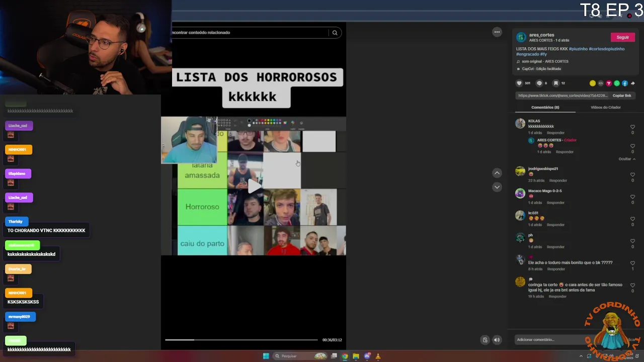Viewport: 644px width, 362px height.
Task: Click the Tharlsky chat username badge
Action: click(x=16, y=222)
